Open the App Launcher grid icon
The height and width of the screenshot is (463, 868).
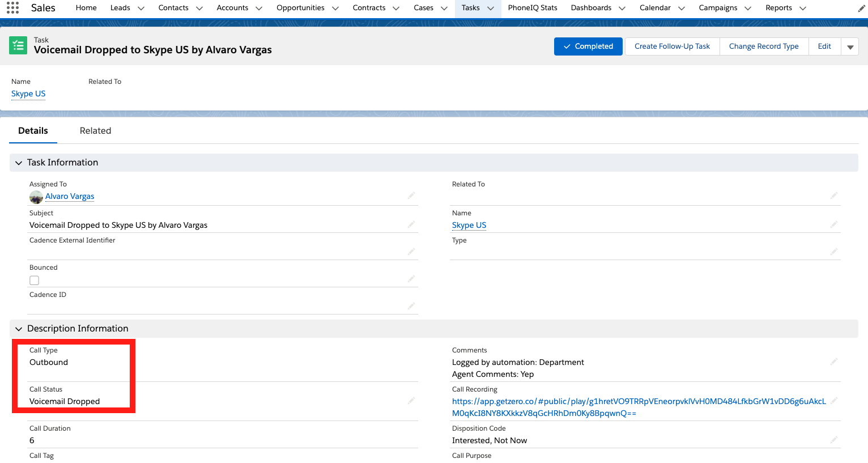[x=12, y=7]
